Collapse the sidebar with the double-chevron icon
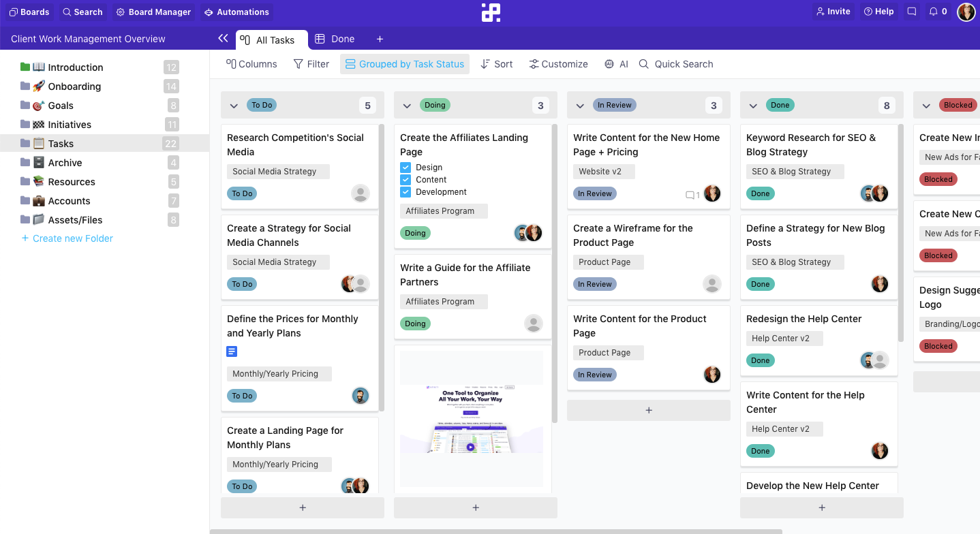Viewport: 980px width, 534px height. (x=223, y=39)
